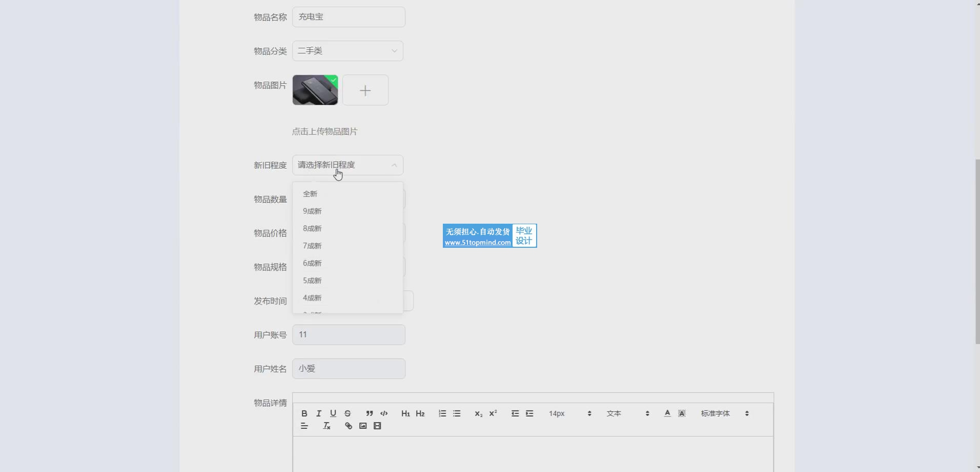Toggle the bullet list format
980x472 pixels.
[457, 414]
